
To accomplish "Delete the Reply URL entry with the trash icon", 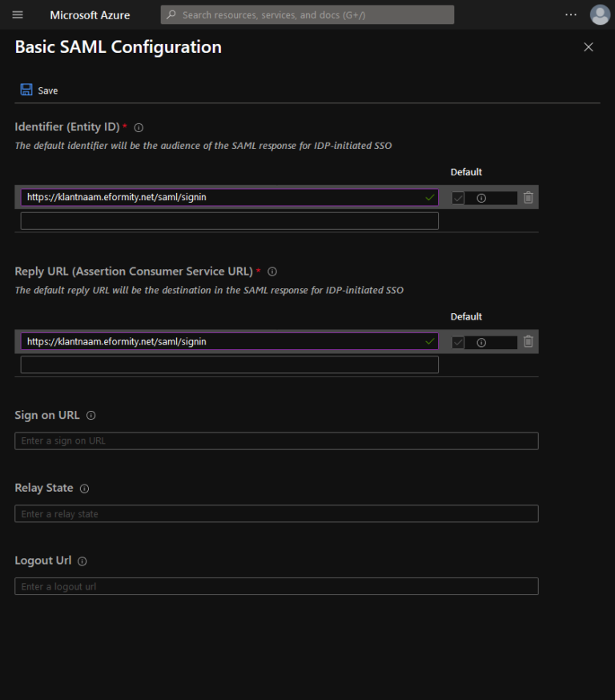I will pos(528,341).
